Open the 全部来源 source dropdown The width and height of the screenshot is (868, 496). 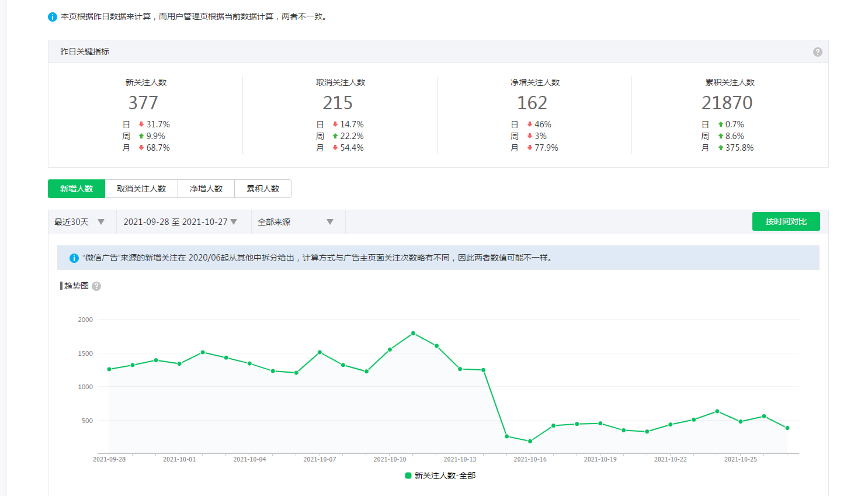(295, 222)
